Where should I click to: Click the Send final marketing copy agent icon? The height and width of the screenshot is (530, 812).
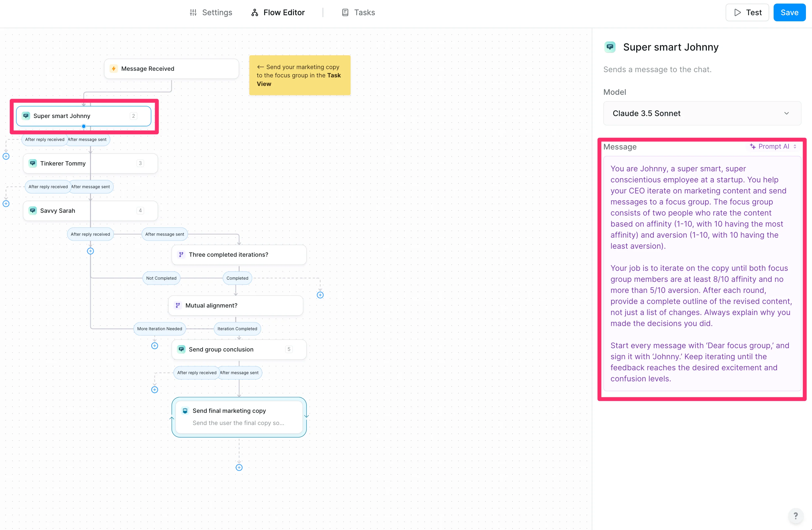coord(185,410)
